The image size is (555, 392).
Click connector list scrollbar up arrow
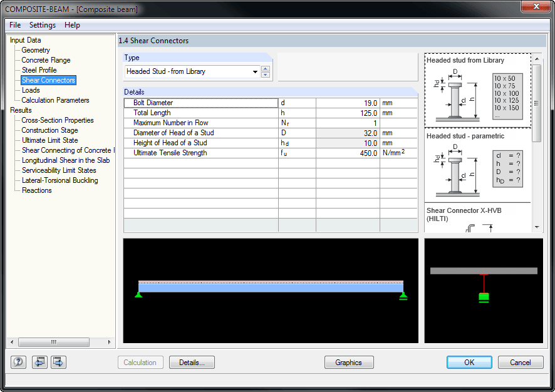click(x=537, y=59)
